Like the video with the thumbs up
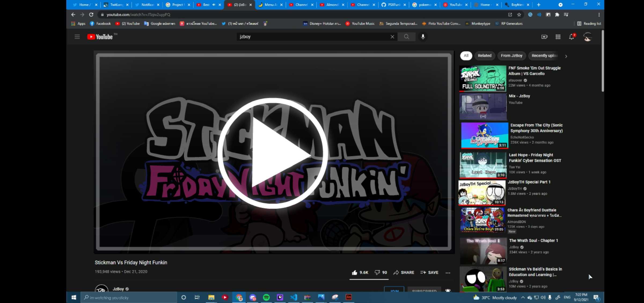Image resolution: width=644 pixels, height=303 pixels. tap(355, 272)
